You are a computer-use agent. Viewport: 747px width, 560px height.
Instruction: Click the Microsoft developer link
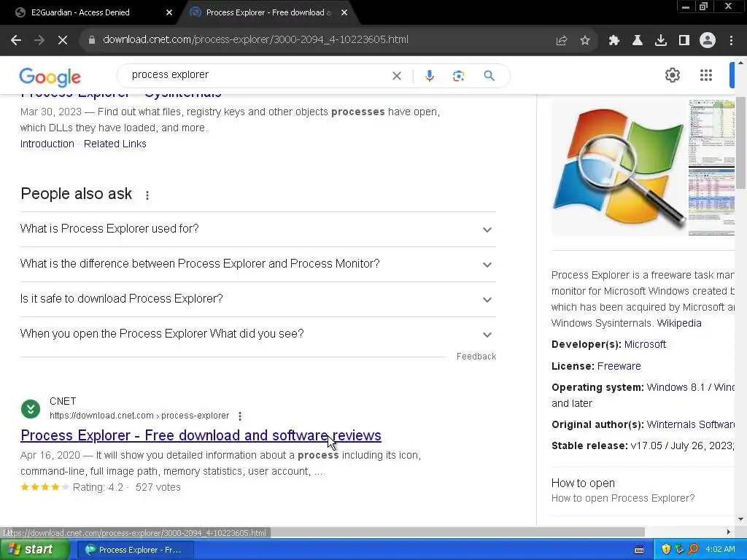pyautogui.click(x=645, y=344)
